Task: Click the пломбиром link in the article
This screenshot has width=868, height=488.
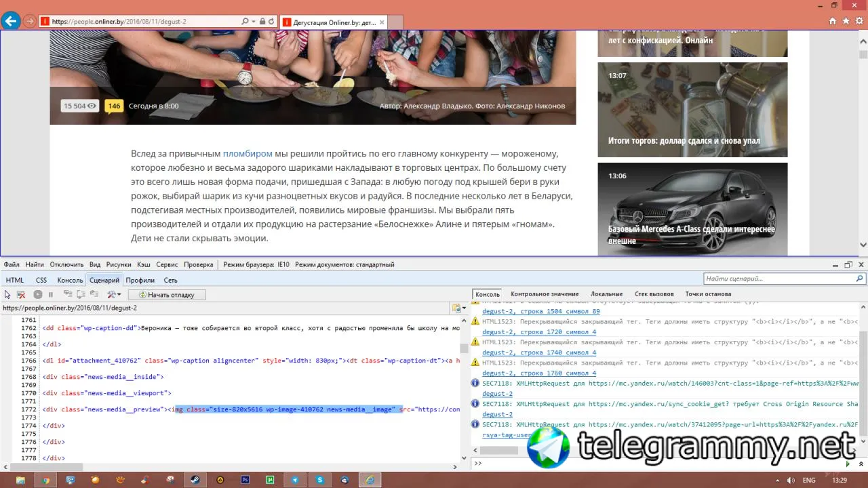Action: tap(248, 154)
